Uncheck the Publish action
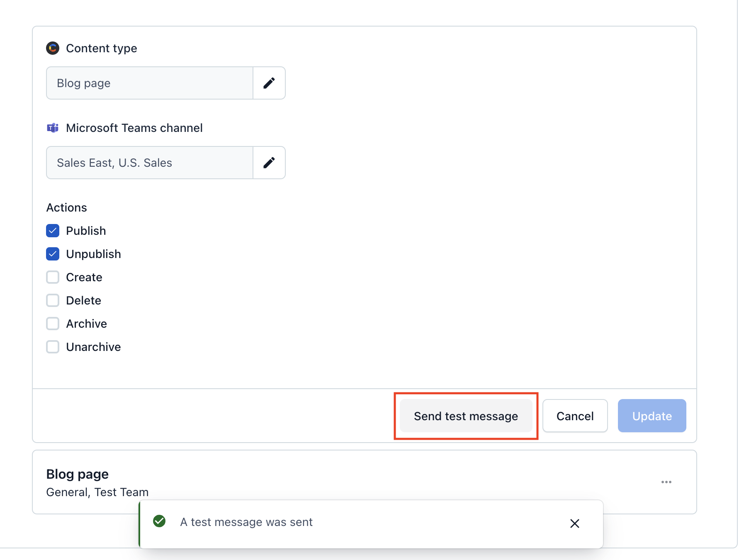 [x=53, y=231]
